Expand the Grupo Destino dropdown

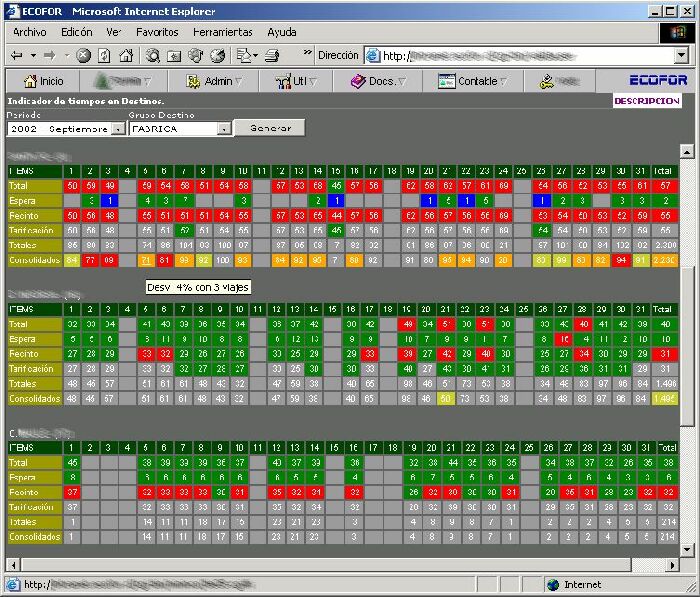coord(224,129)
